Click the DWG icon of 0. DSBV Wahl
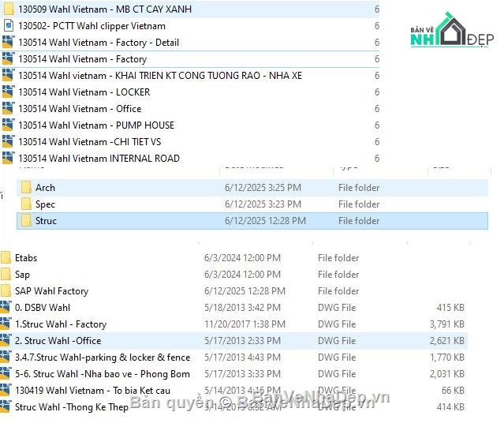This screenshot has height=423, width=504. [6, 308]
